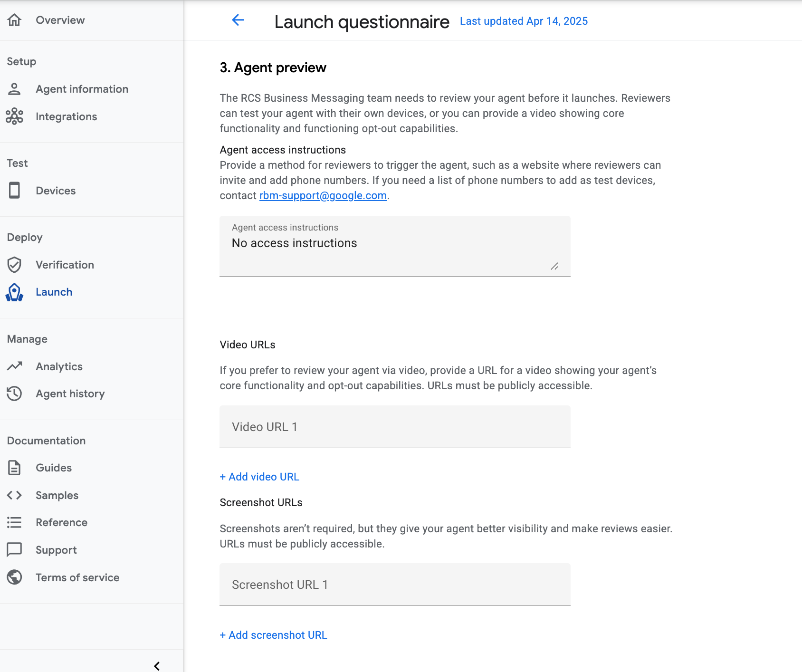Click the Integrations hub icon

point(14,116)
